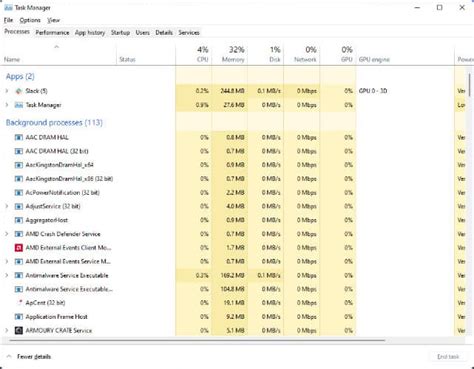
Task: Click the vertical scrollbar on the right
Action: (x=470, y=86)
